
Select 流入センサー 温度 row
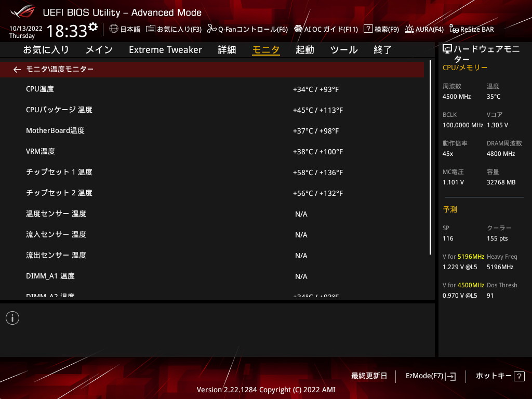point(212,234)
